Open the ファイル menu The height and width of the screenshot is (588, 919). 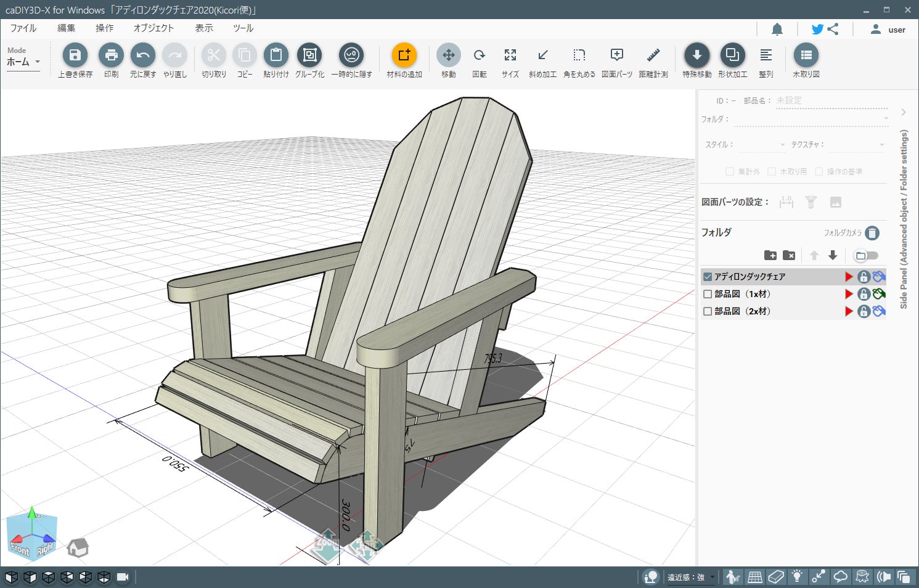pyautogui.click(x=23, y=28)
